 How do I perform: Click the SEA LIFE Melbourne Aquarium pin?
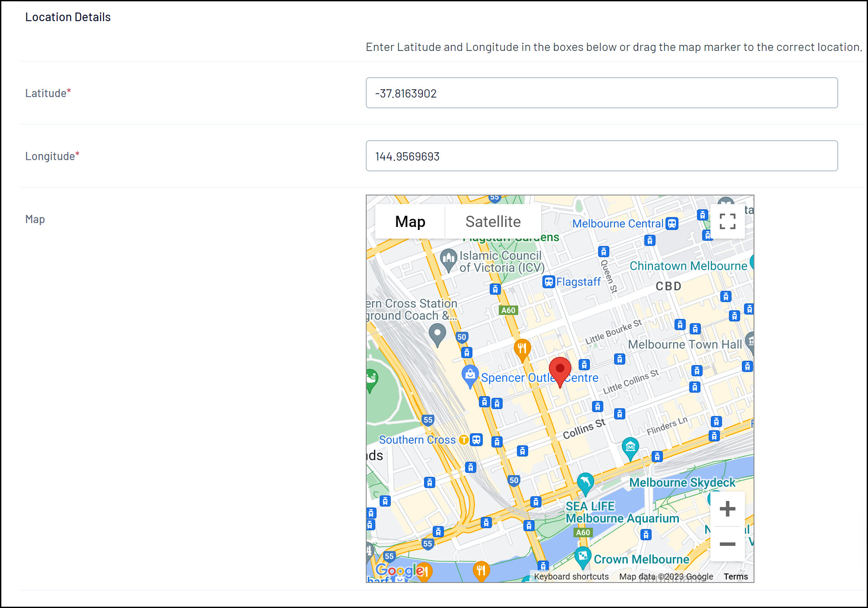pyautogui.click(x=585, y=482)
